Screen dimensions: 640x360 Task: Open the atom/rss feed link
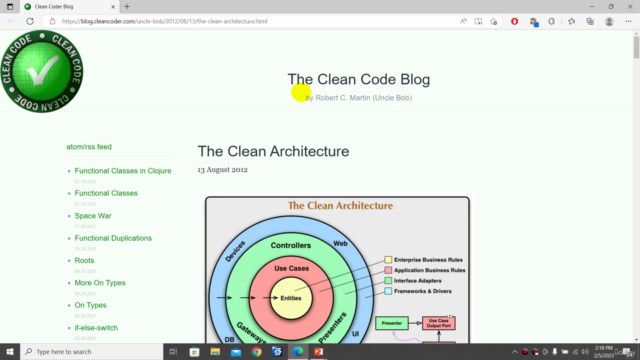pyautogui.click(x=89, y=147)
